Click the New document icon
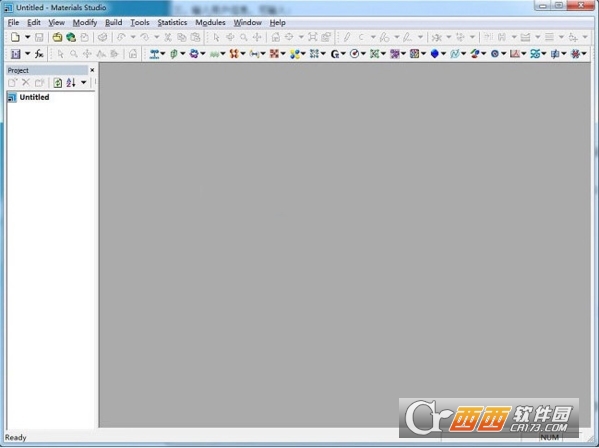Viewport: 599px width, 448px height. (x=15, y=37)
